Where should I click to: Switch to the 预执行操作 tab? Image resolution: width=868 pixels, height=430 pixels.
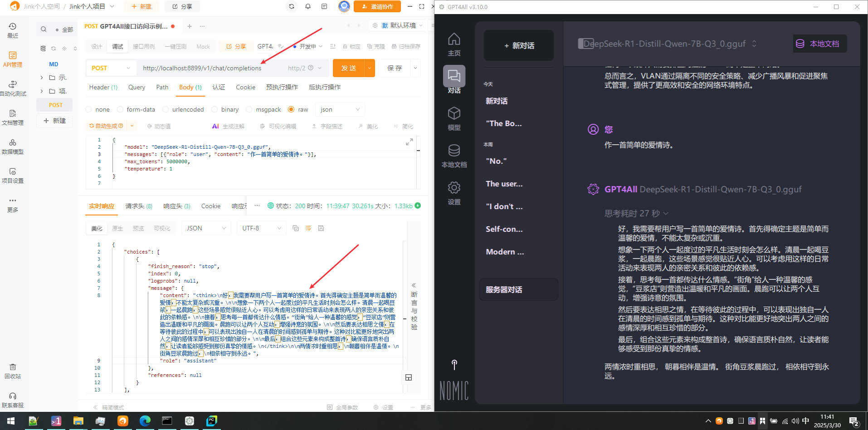282,87
